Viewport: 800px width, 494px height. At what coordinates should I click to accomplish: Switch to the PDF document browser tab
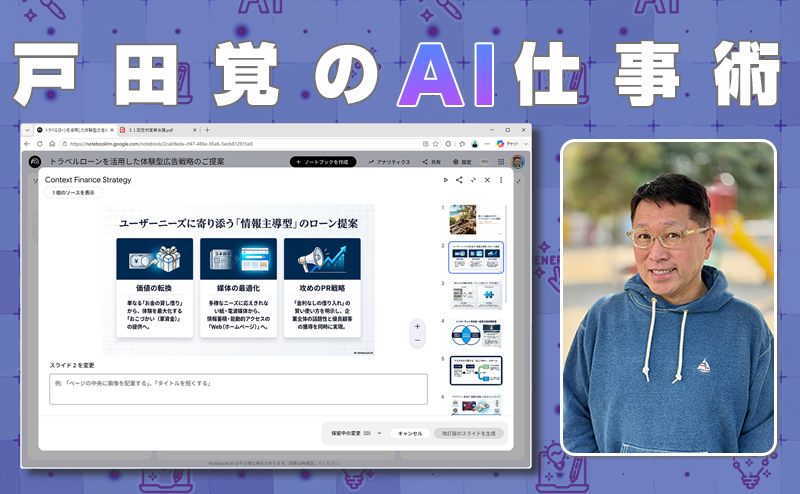pyautogui.click(x=156, y=130)
